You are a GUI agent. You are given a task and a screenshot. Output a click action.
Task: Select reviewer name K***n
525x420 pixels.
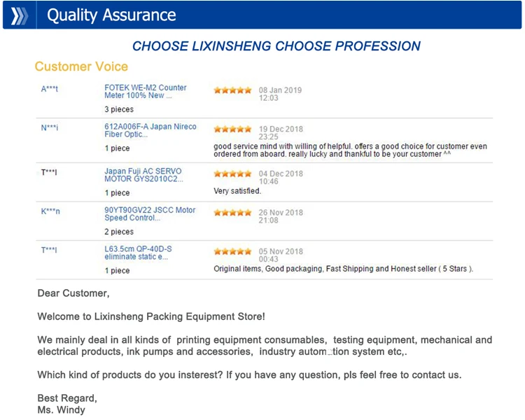[50, 211]
